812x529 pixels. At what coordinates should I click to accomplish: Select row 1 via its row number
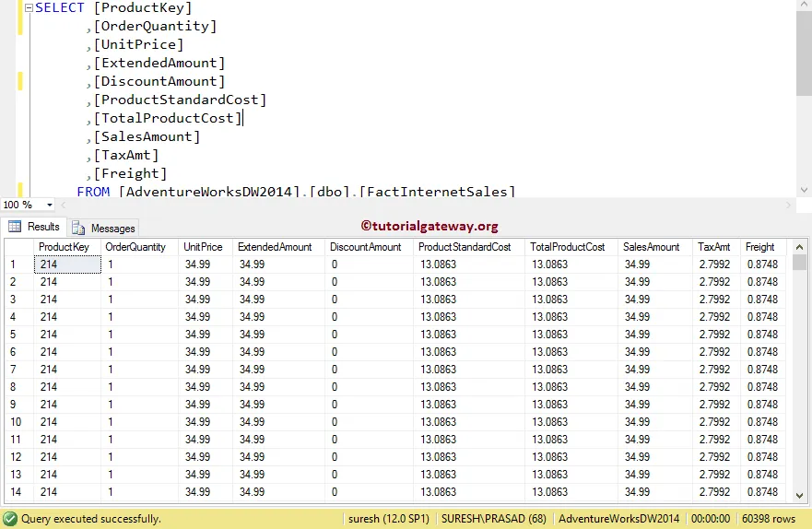(x=19, y=264)
